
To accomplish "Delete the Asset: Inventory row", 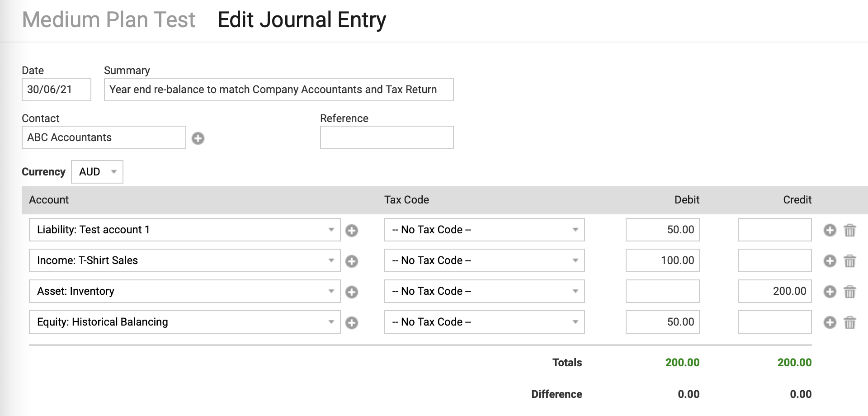I will (850, 292).
